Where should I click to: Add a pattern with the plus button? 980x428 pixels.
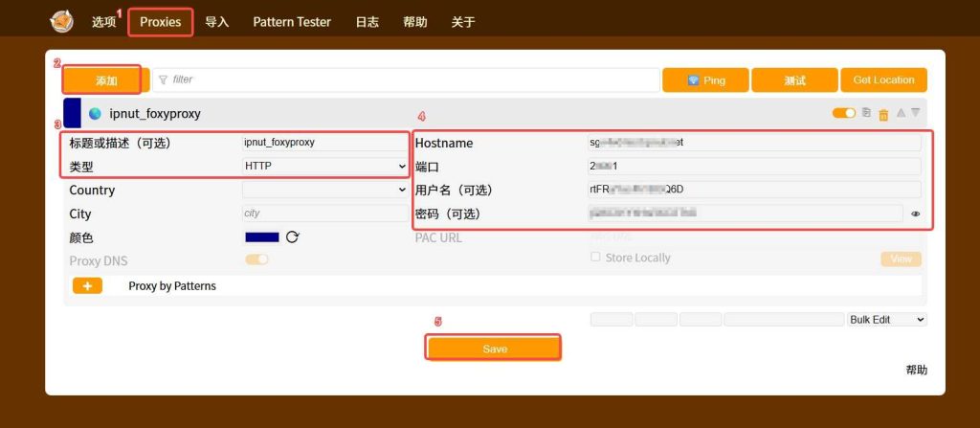87,285
